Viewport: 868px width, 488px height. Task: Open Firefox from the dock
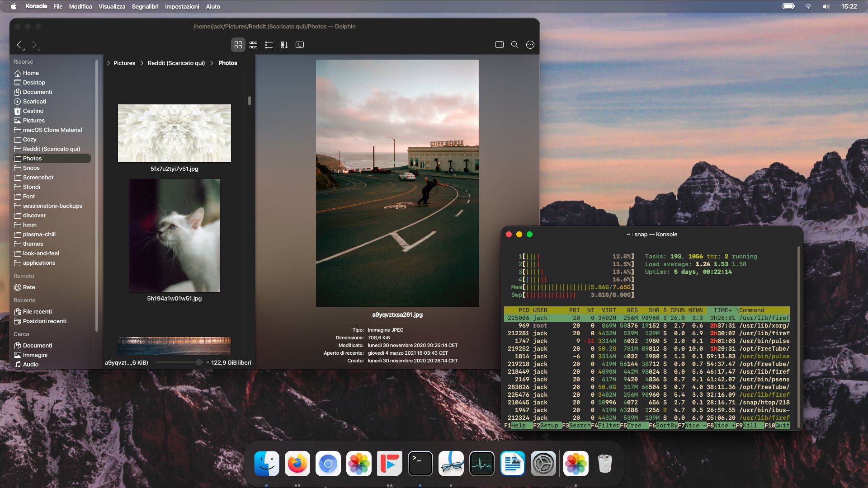297,463
